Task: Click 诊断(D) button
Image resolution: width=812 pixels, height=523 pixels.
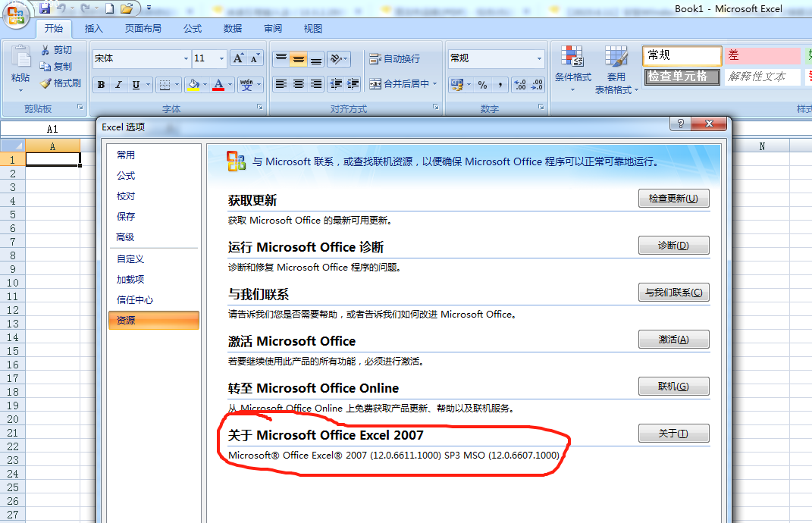Action: point(674,246)
